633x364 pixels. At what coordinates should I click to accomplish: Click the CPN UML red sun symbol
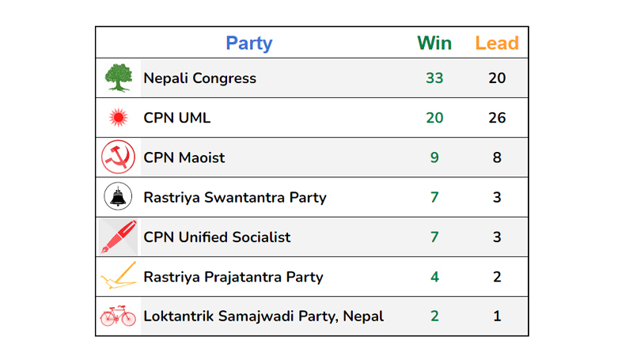tap(118, 118)
